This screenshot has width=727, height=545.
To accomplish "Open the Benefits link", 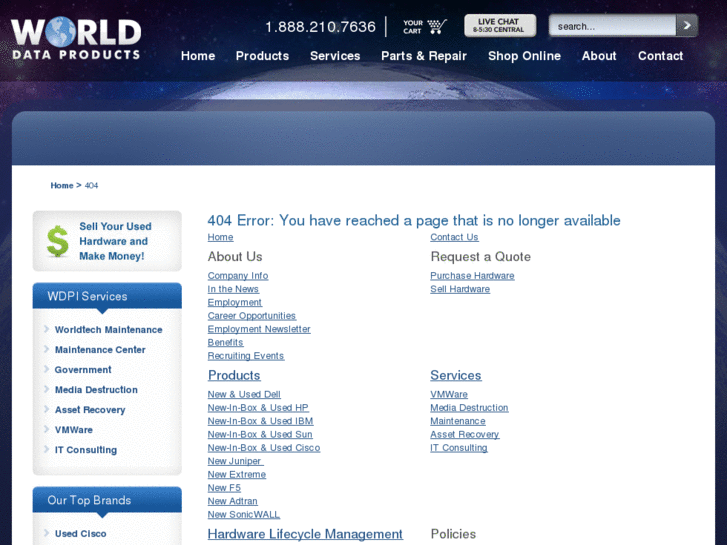I will (x=225, y=343).
